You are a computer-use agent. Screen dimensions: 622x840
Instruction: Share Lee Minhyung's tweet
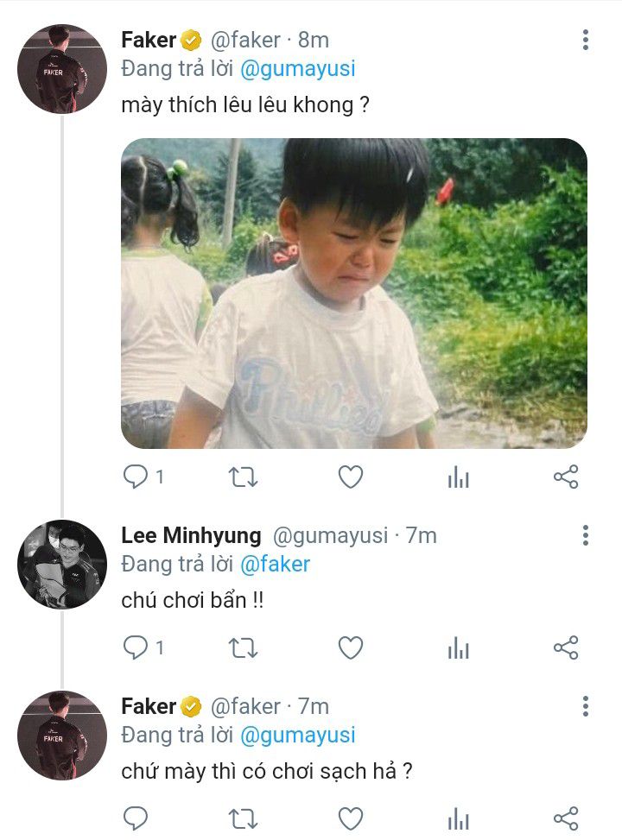click(x=566, y=647)
